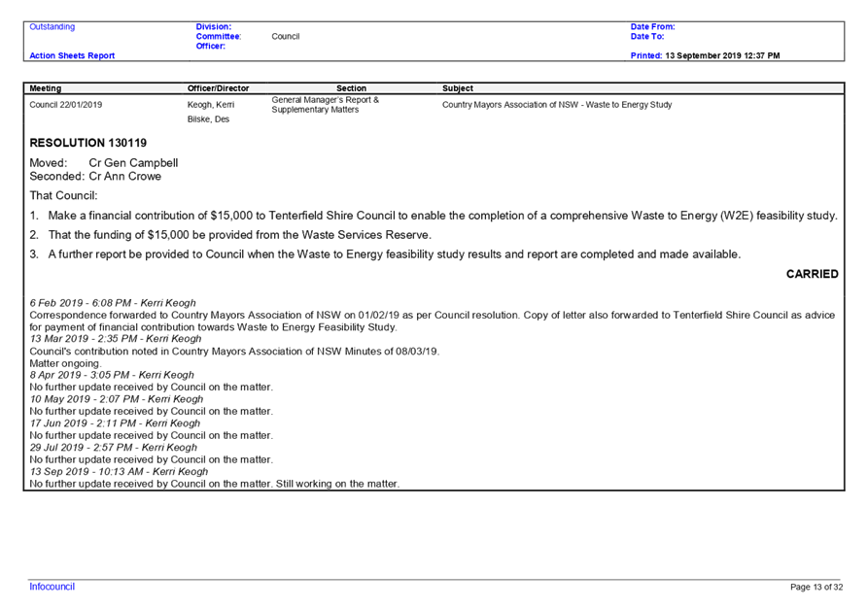
Task: Click seconder name 'Cr Ann Crowe'
Action: click(x=125, y=177)
